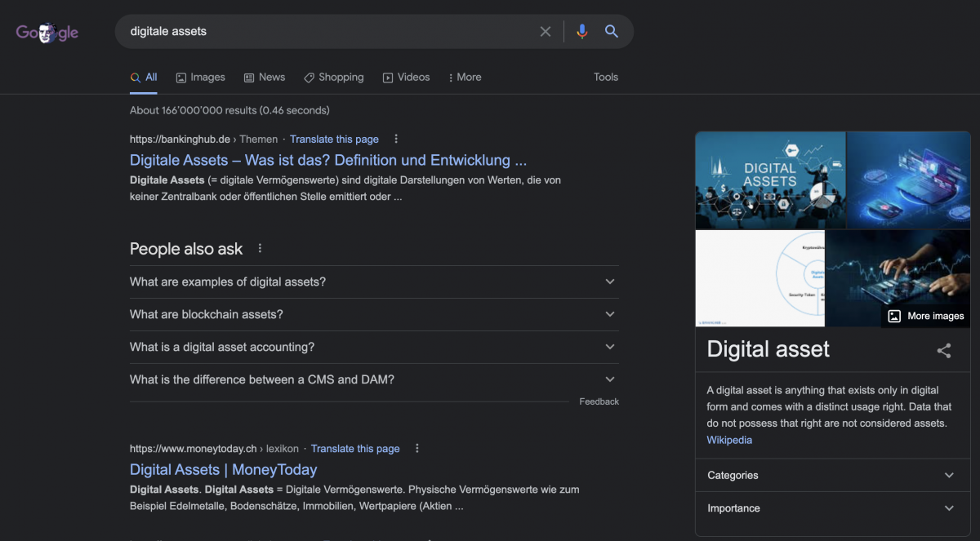980x541 pixels.
Task: Expand the CMS and DAM difference question
Action: point(374,379)
